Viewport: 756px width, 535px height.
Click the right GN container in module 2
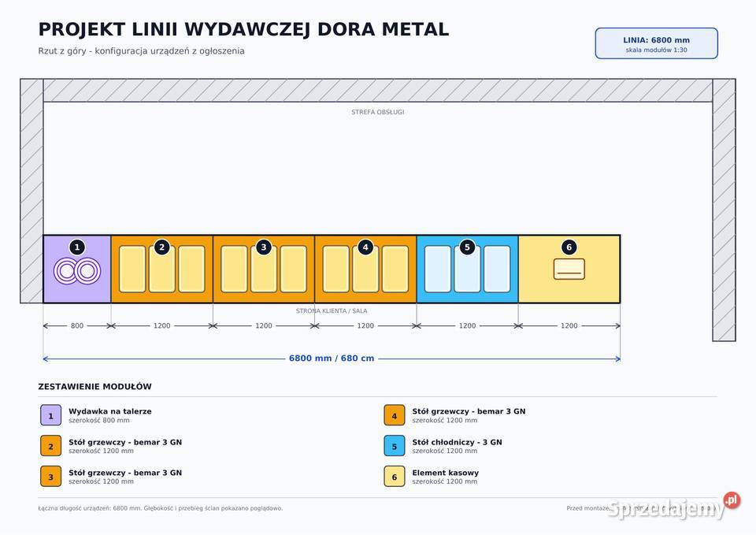point(191,269)
